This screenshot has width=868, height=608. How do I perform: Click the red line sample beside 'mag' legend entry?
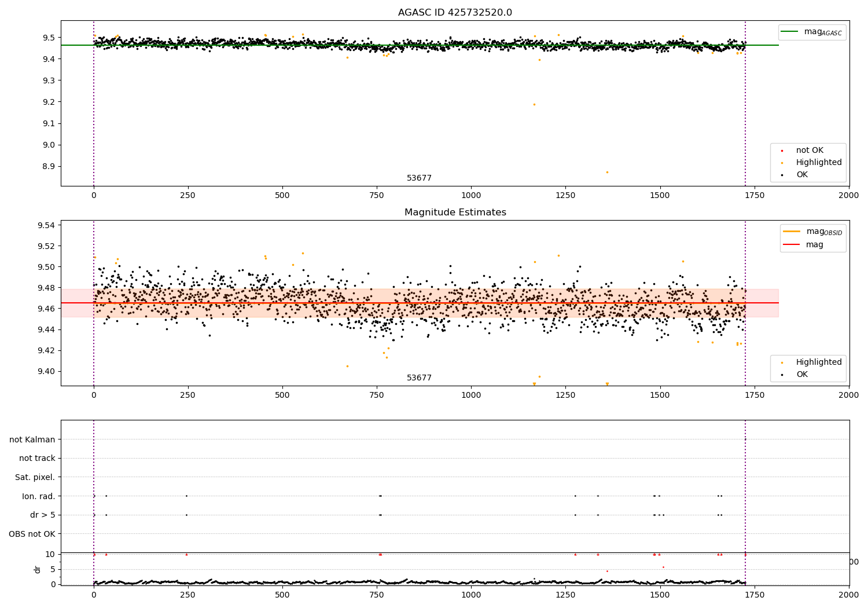point(791,245)
